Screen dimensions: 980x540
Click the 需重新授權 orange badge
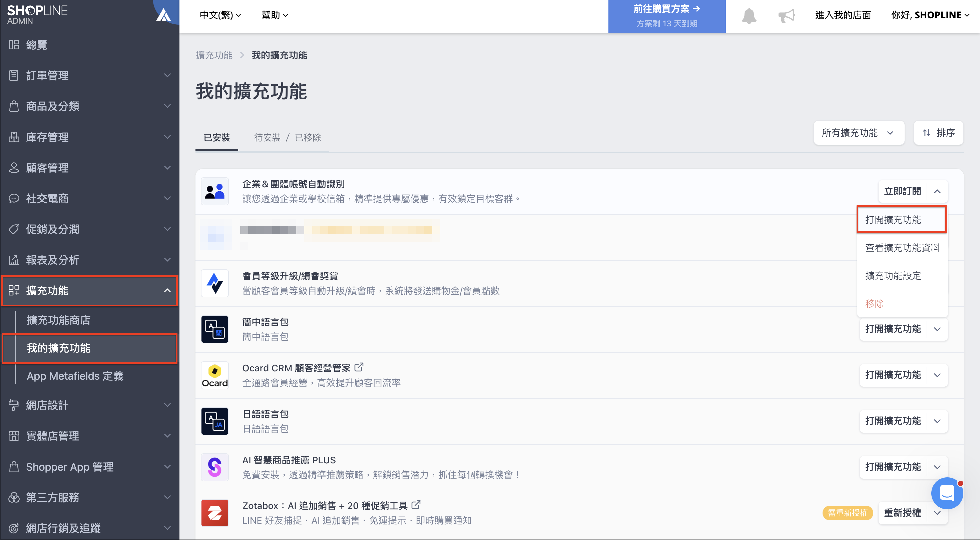tap(847, 513)
